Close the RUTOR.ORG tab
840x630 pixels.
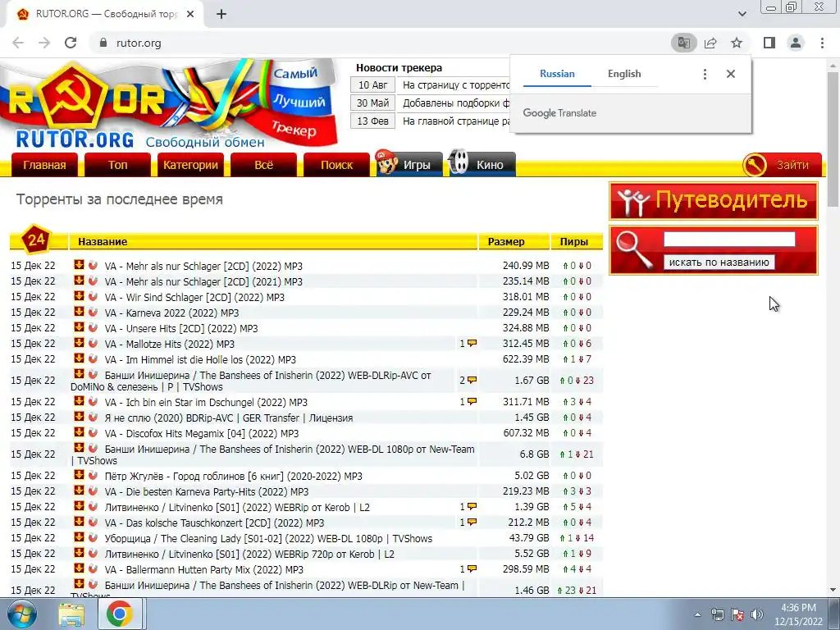coord(190,14)
